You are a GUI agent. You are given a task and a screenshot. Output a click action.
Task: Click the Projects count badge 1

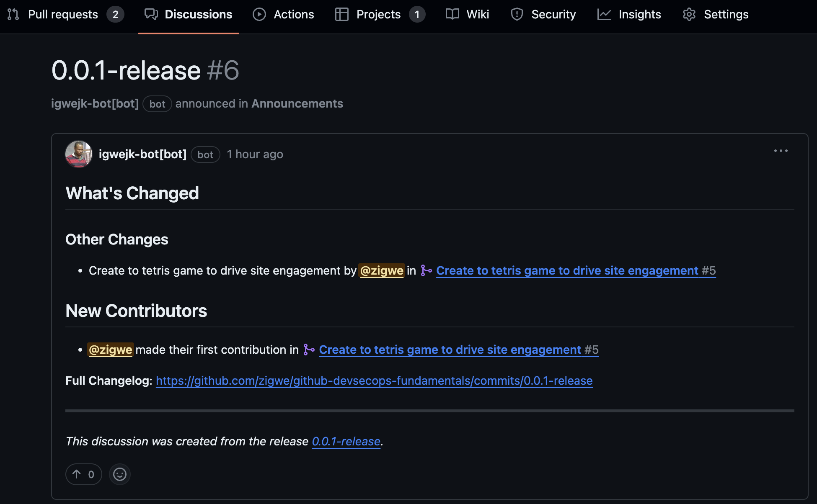point(417,14)
